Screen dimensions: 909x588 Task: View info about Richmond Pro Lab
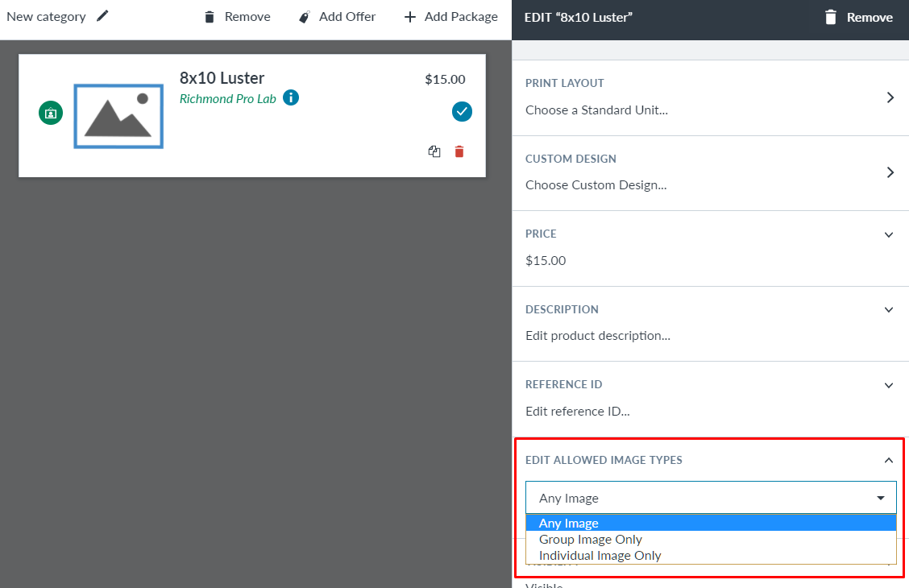(290, 97)
